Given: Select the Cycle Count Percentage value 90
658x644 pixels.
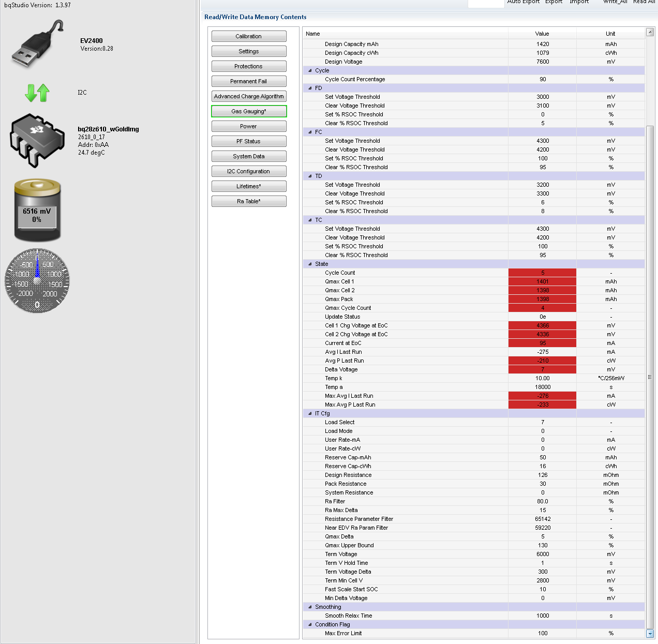Looking at the screenshot, I should pos(542,79).
